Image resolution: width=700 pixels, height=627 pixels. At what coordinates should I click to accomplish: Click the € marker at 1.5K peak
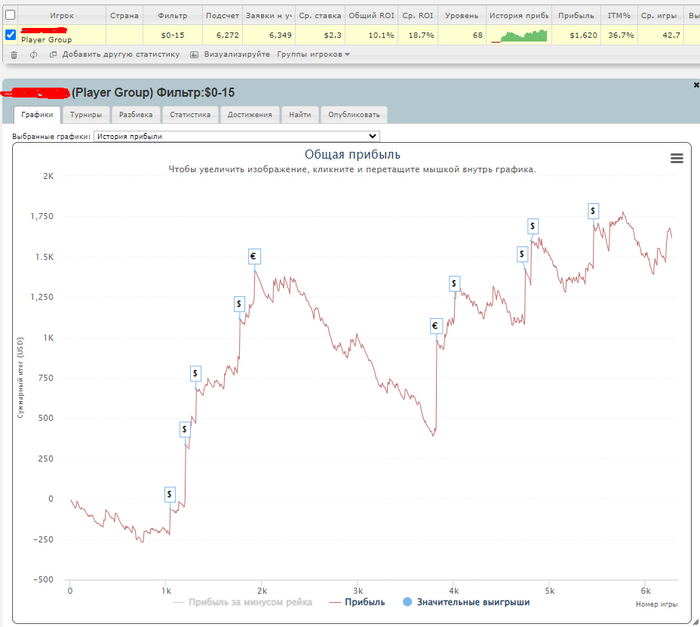click(253, 256)
